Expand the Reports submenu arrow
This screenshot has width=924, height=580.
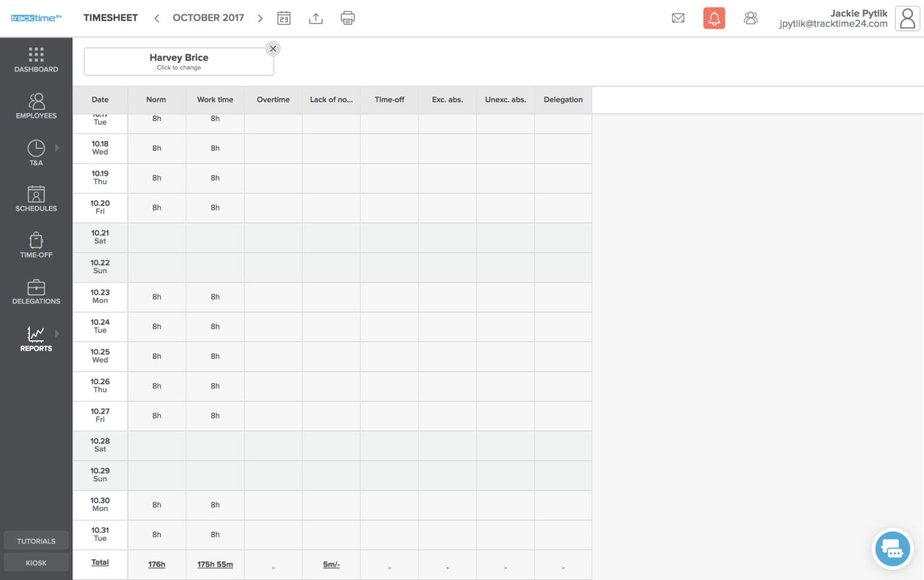57,333
